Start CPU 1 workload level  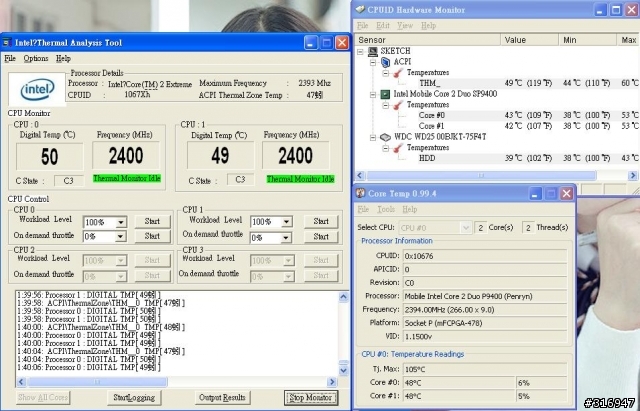pos(321,221)
